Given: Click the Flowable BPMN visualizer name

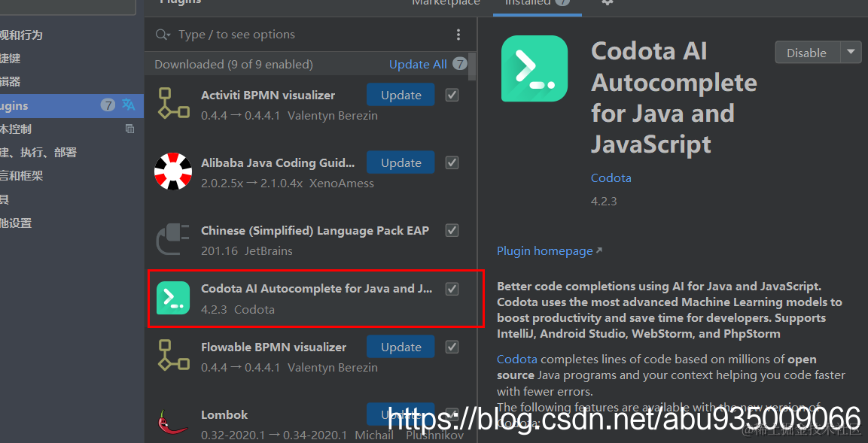Looking at the screenshot, I should coord(273,347).
